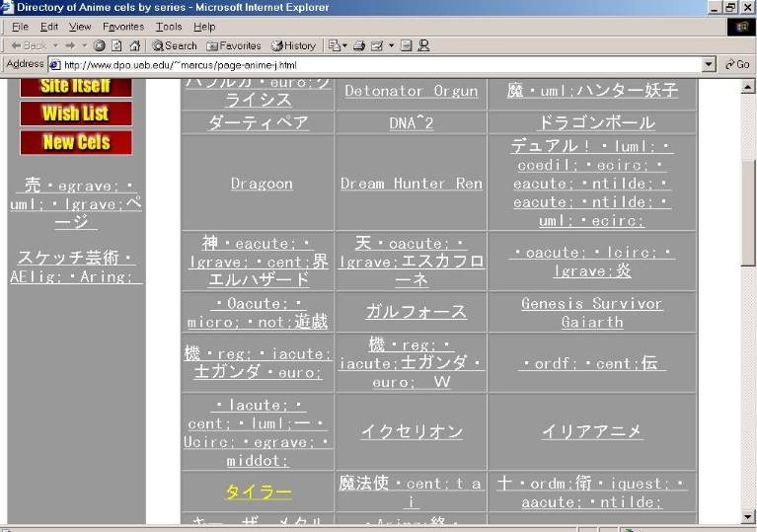Click the vertical scrollbar up arrow
The height and width of the screenshot is (532, 757).
[747, 87]
